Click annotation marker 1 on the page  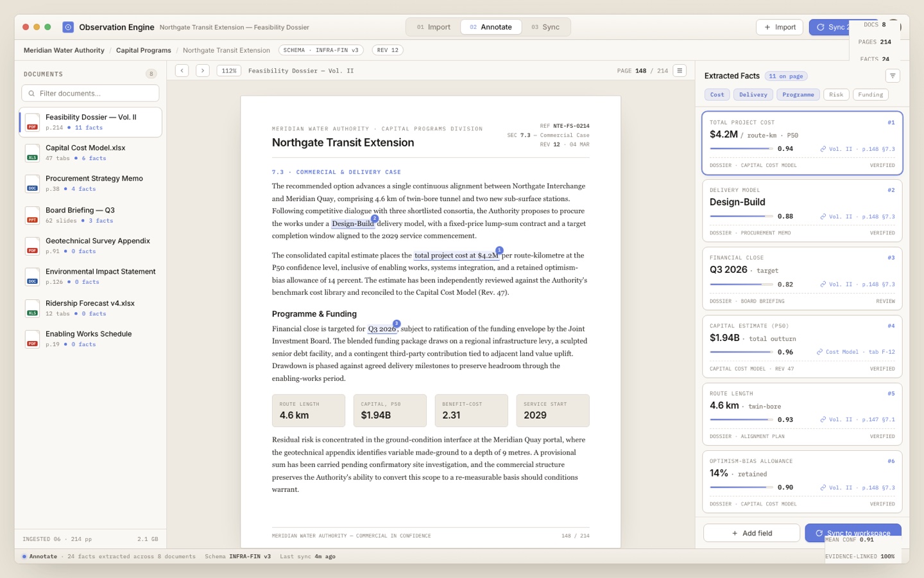(499, 250)
